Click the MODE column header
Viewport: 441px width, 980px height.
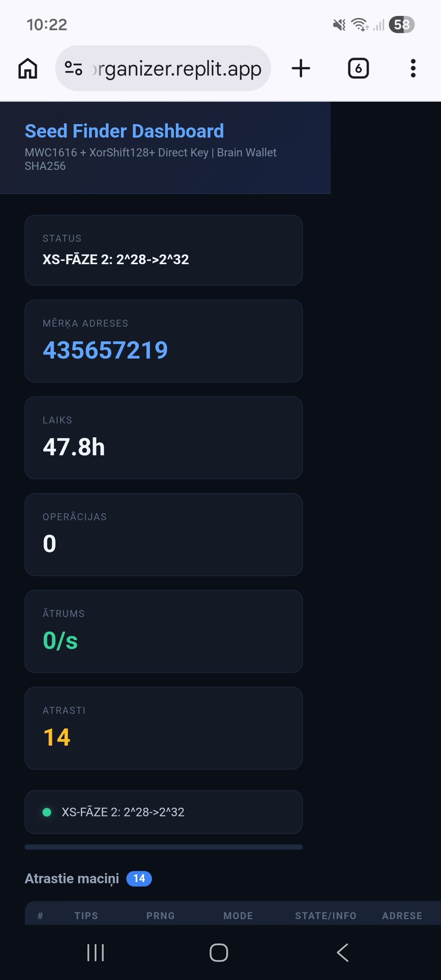[x=238, y=916]
